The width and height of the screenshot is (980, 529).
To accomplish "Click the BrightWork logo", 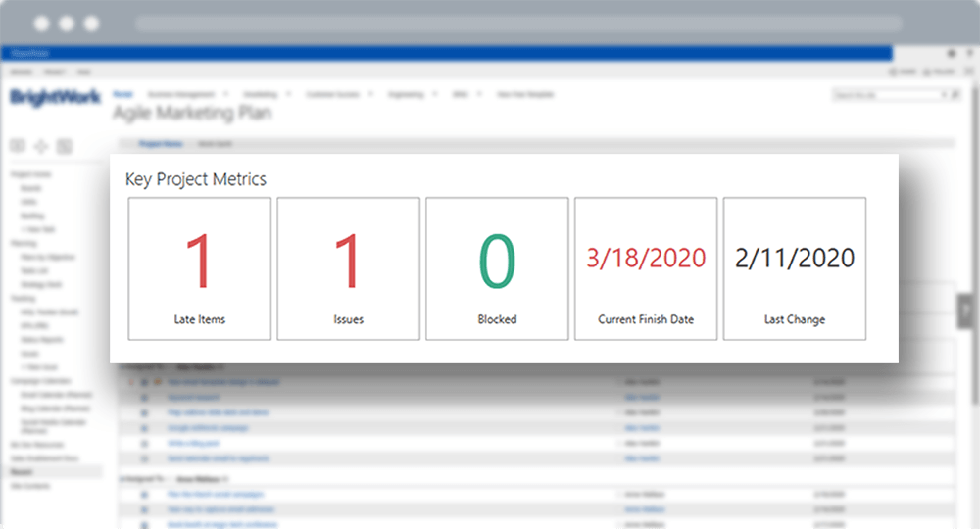I will point(52,98).
